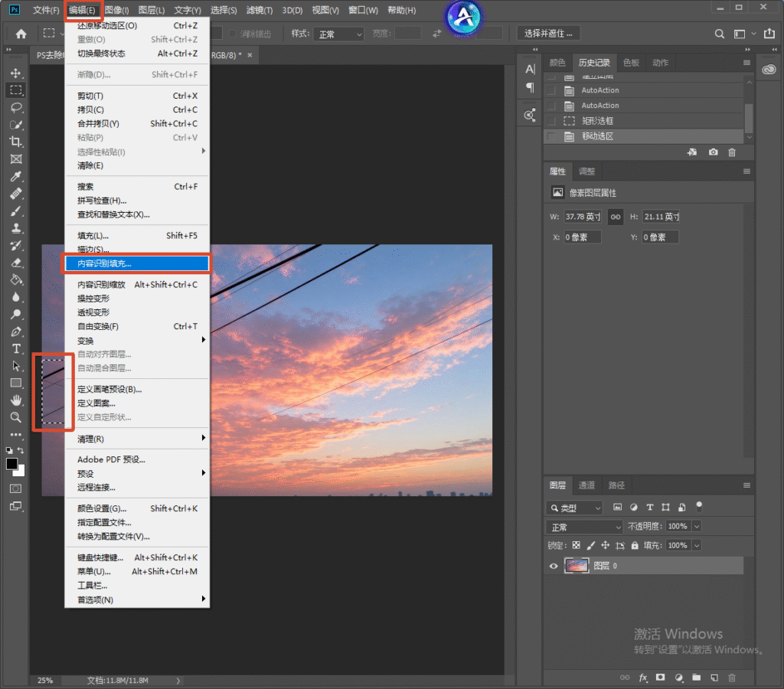Image resolution: width=784 pixels, height=689 pixels.
Task: Click the share icon at top right
Action: tap(769, 34)
